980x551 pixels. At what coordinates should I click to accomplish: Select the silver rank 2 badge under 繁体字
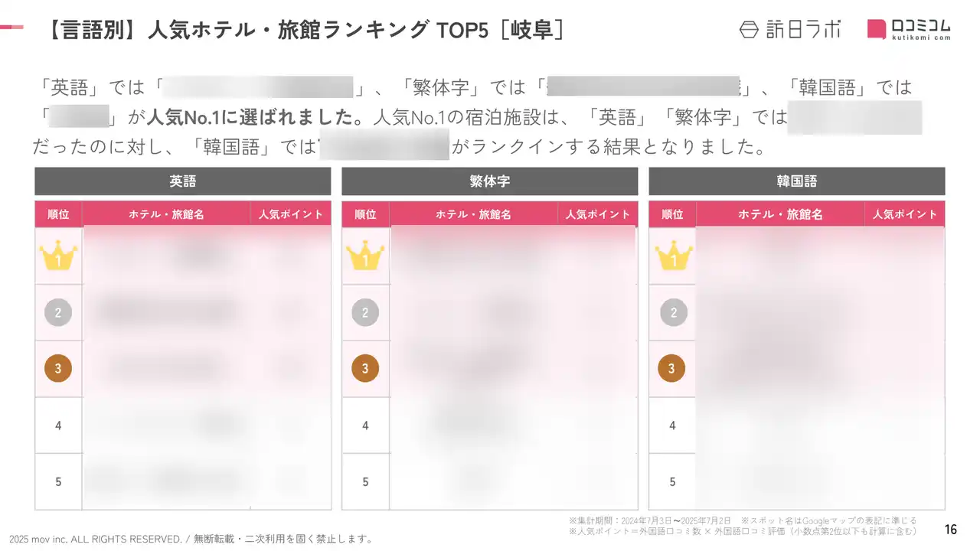365,312
